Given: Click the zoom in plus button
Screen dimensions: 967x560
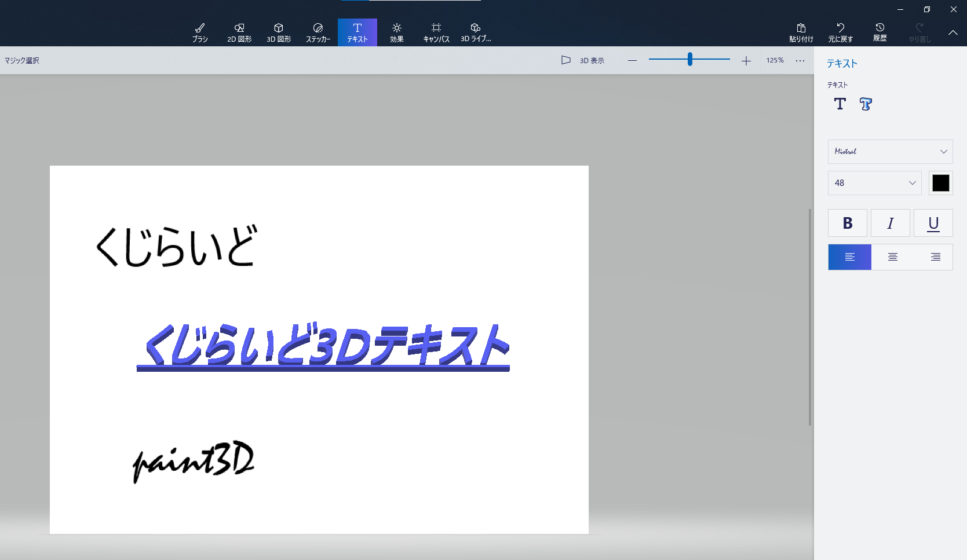Looking at the screenshot, I should [x=746, y=60].
